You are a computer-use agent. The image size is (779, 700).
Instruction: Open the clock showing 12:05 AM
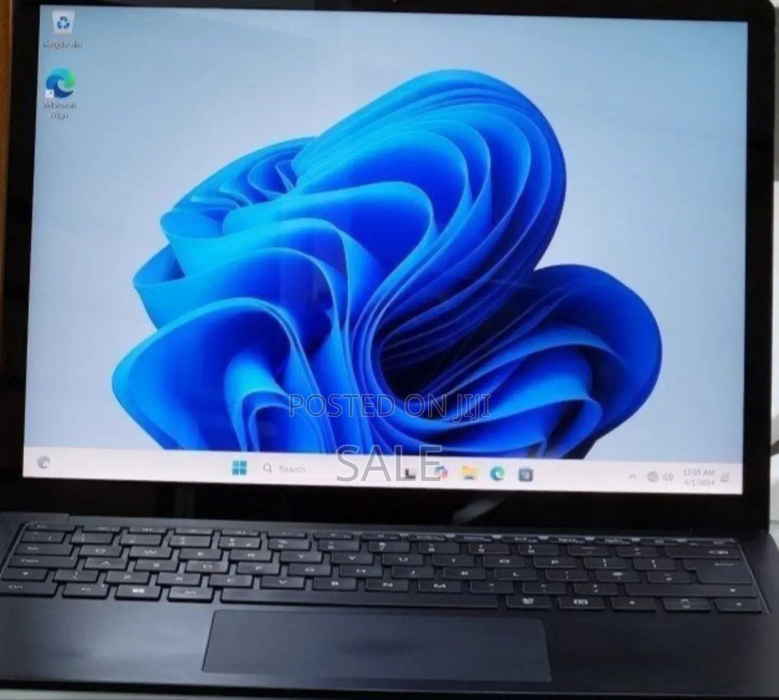[x=698, y=477]
